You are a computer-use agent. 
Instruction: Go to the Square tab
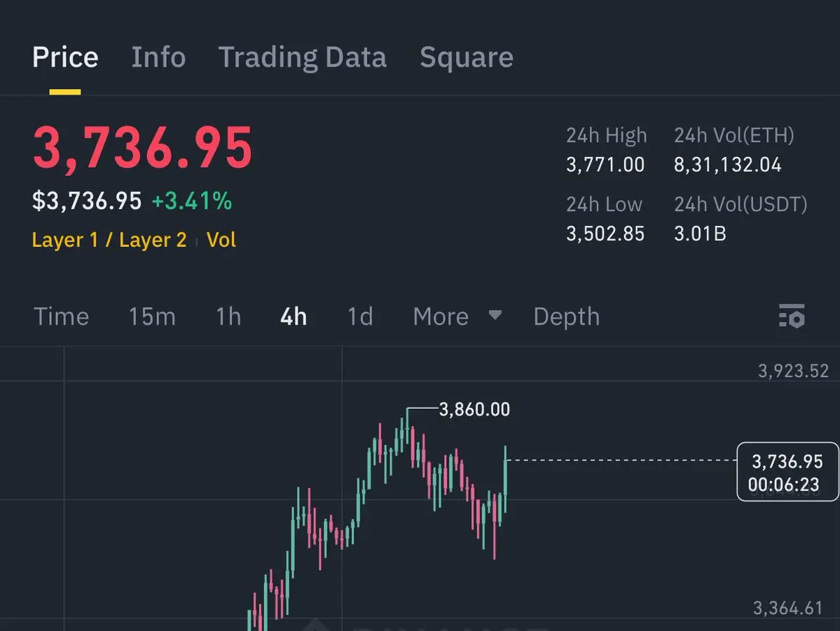pos(466,57)
